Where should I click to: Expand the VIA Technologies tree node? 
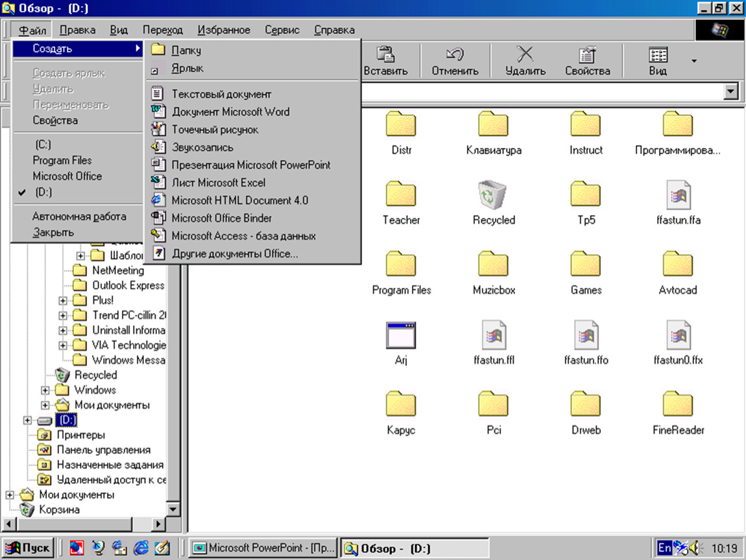[x=63, y=345]
